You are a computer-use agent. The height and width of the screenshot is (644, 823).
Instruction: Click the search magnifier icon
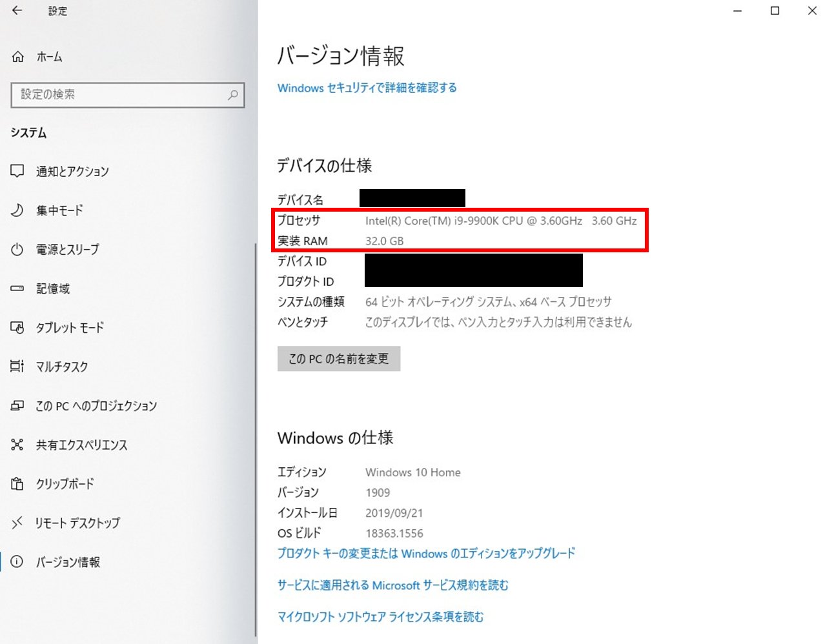coord(232,95)
